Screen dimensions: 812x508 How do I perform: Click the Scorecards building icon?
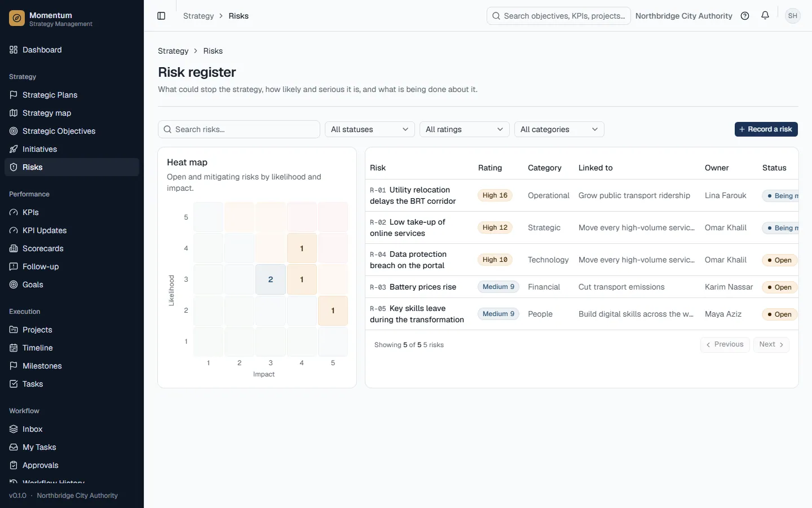pyautogui.click(x=14, y=248)
